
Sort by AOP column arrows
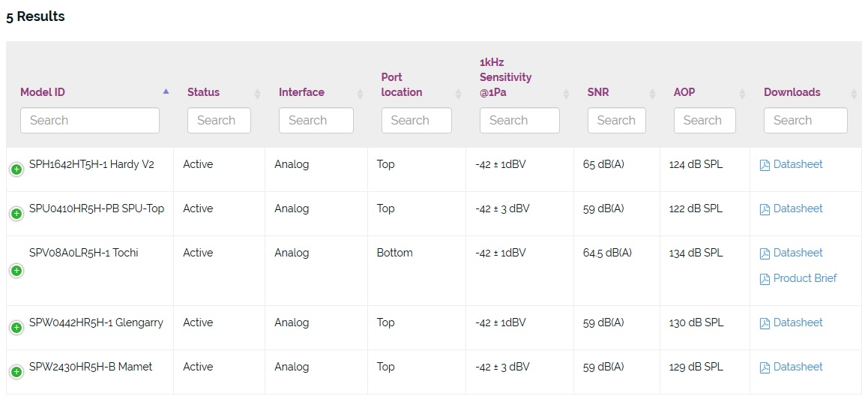click(x=741, y=94)
